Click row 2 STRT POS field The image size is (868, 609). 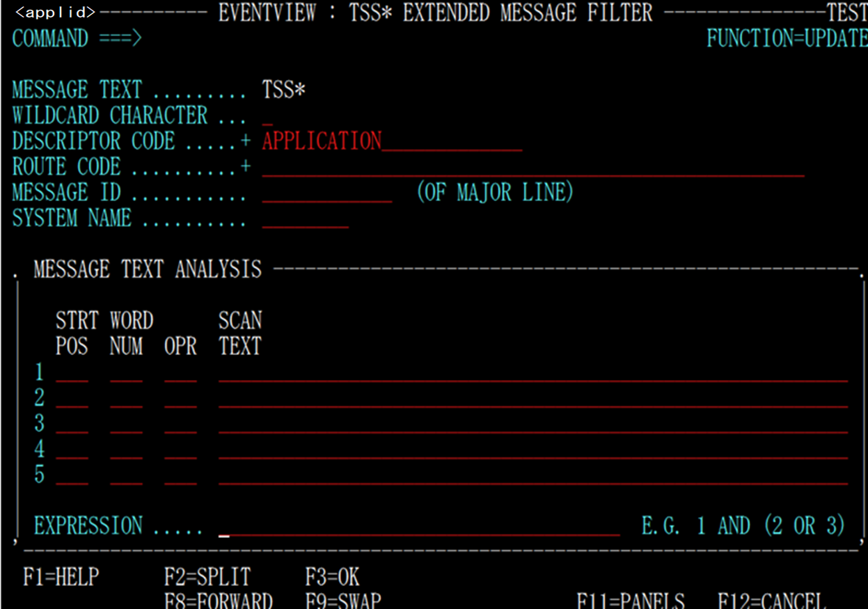point(72,398)
